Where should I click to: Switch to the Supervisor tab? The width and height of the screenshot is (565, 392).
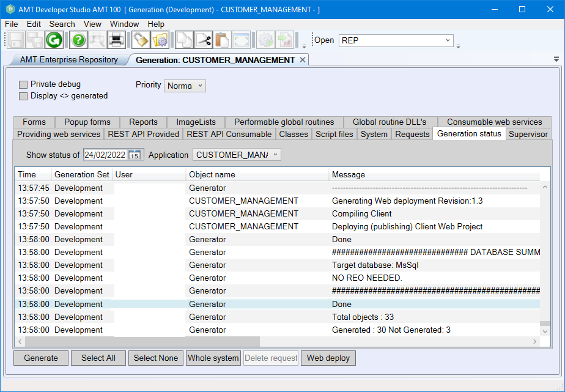pos(528,134)
